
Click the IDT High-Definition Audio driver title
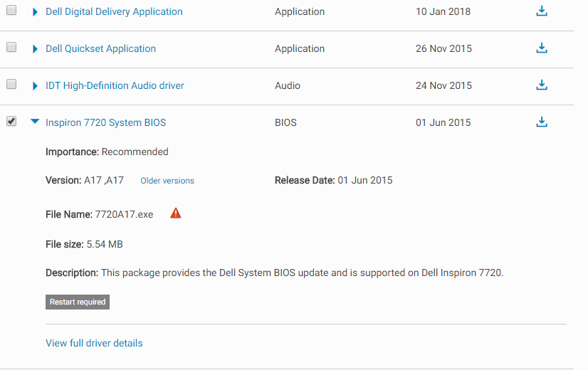point(115,85)
